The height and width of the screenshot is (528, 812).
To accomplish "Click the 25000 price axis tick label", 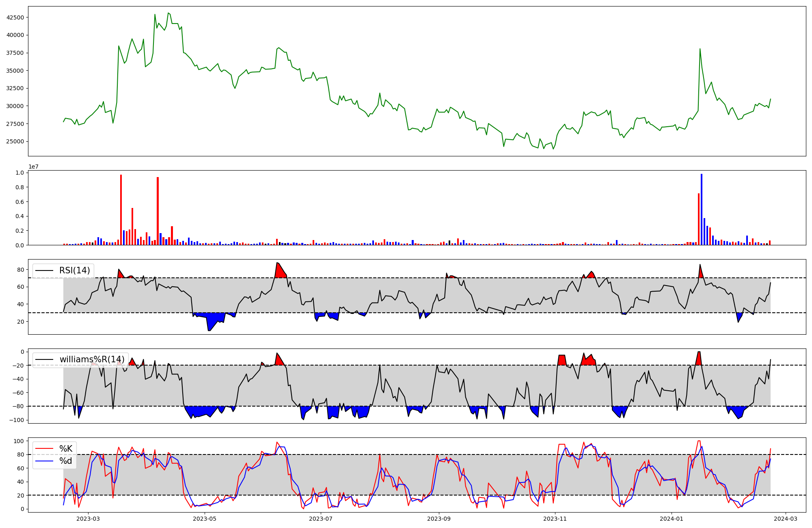I will pyautogui.click(x=15, y=142).
